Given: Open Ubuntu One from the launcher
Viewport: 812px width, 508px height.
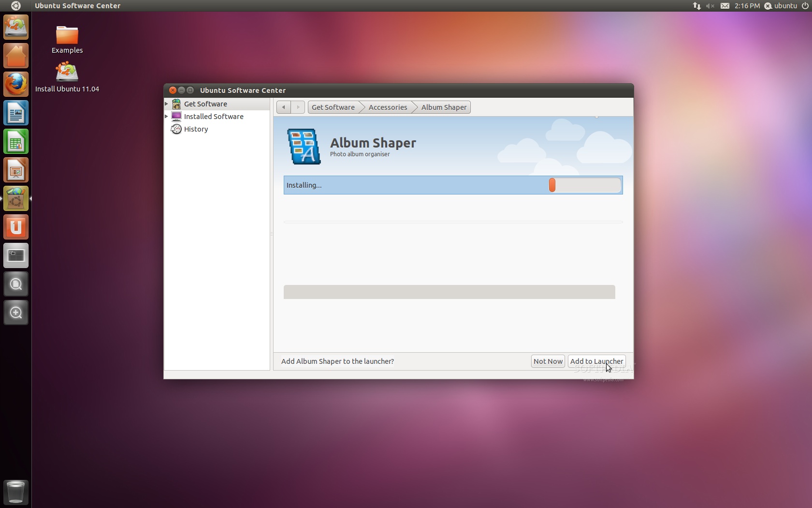Looking at the screenshot, I should coord(16,227).
